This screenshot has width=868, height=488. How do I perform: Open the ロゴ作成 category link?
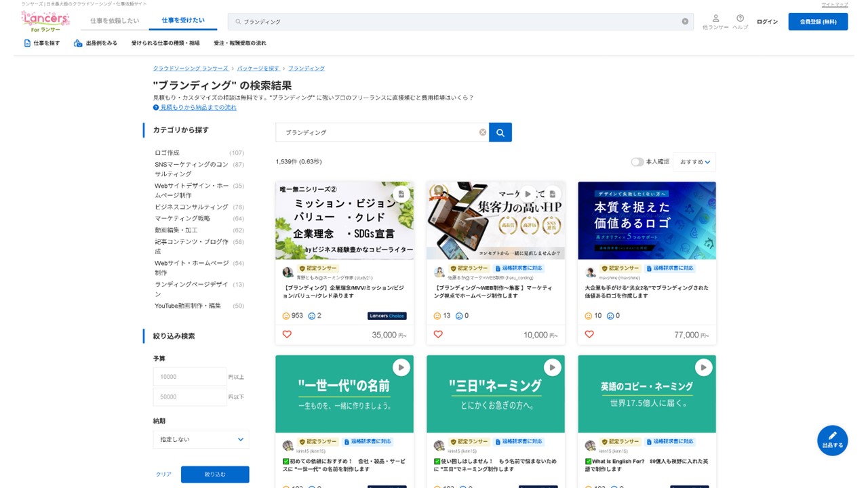[165, 152]
